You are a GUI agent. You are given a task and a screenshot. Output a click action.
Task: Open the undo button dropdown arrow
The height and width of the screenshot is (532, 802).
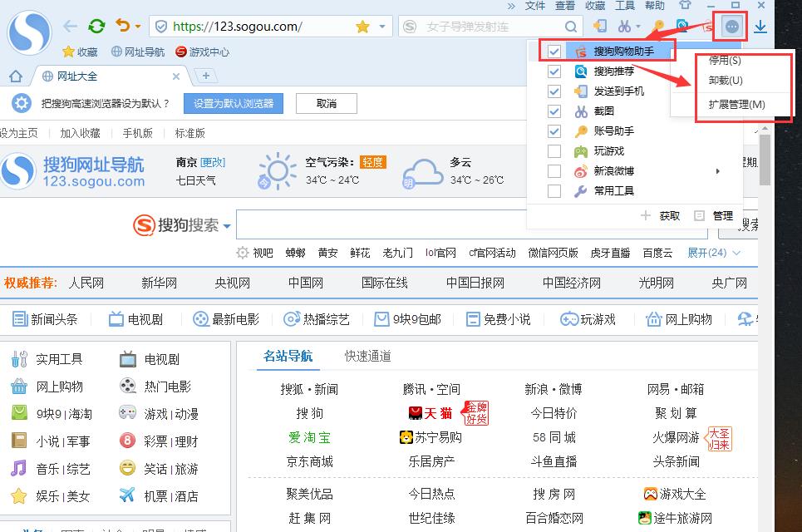[138, 26]
